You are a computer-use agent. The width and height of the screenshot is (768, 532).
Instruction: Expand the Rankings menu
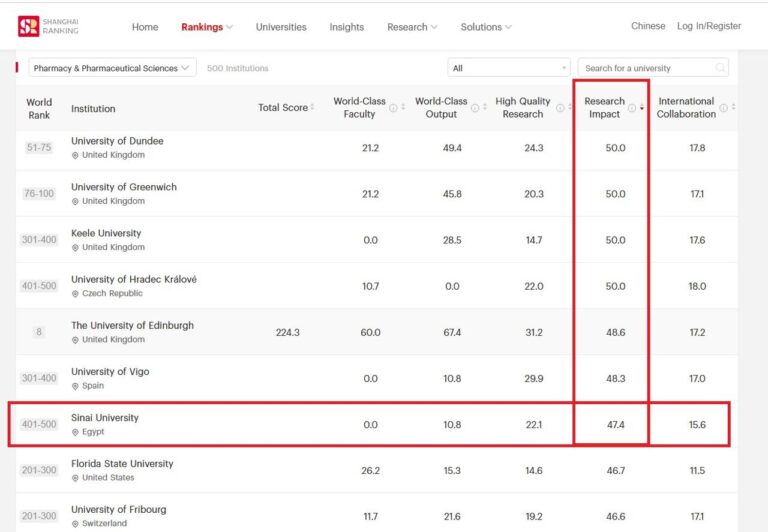click(x=207, y=27)
